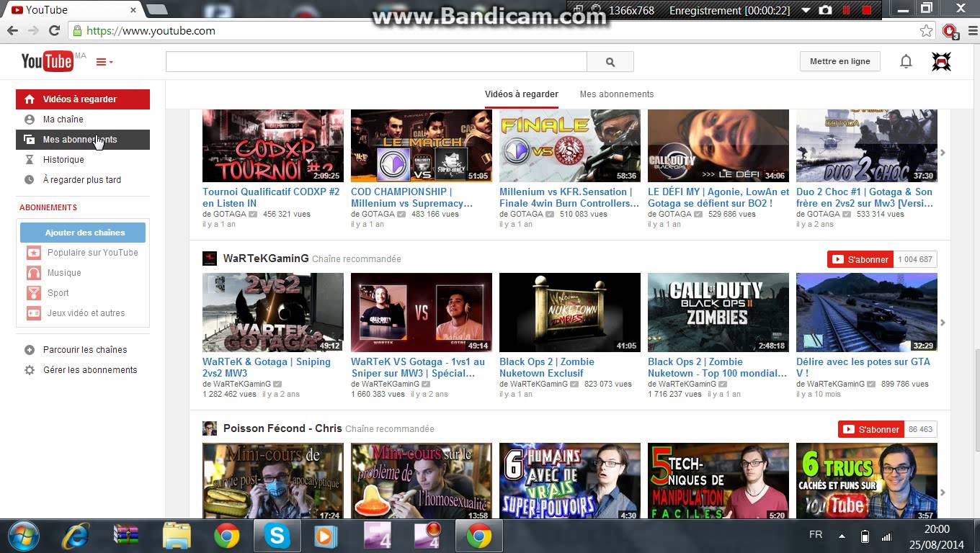This screenshot has width=980, height=553.
Task: Pause the Bandicam recording
Action: coord(847,10)
